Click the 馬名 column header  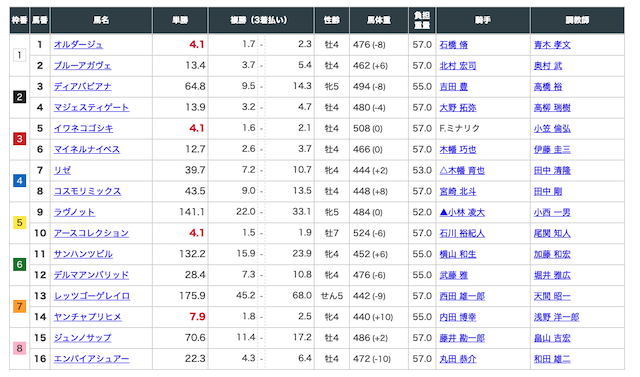pos(101,20)
